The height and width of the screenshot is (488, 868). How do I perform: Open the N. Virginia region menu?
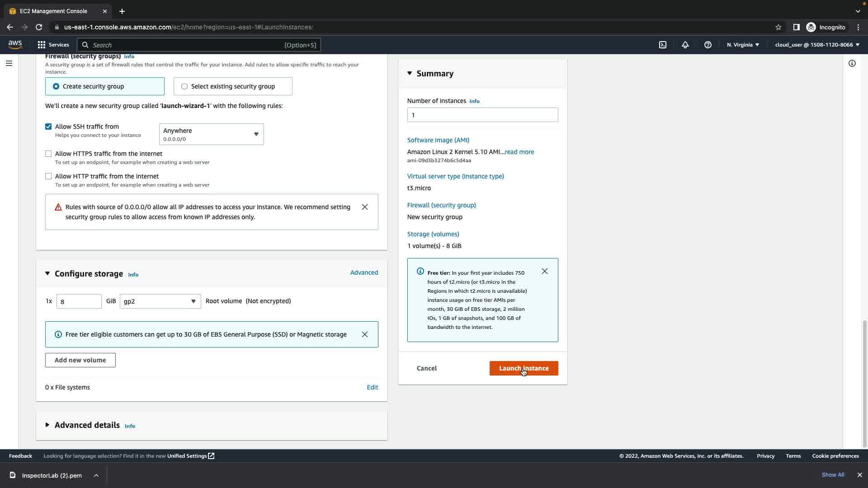point(743,45)
